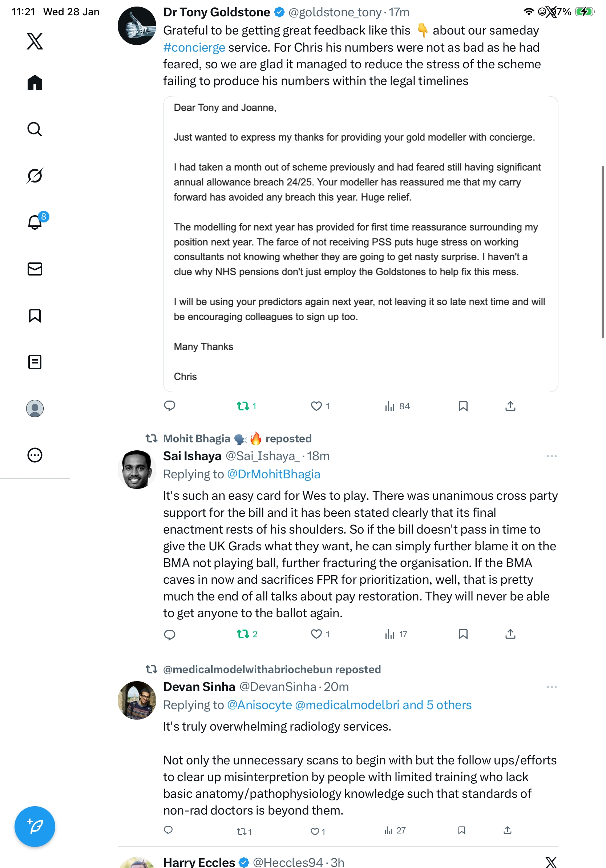Open more options on Sai Ishaya's post
Screen dimensions: 606x868
[x=551, y=456]
